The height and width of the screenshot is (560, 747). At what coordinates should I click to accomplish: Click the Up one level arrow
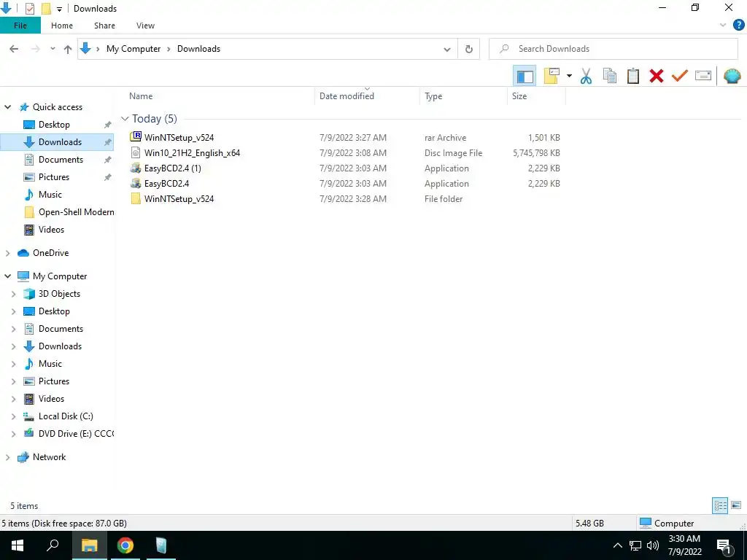point(68,49)
